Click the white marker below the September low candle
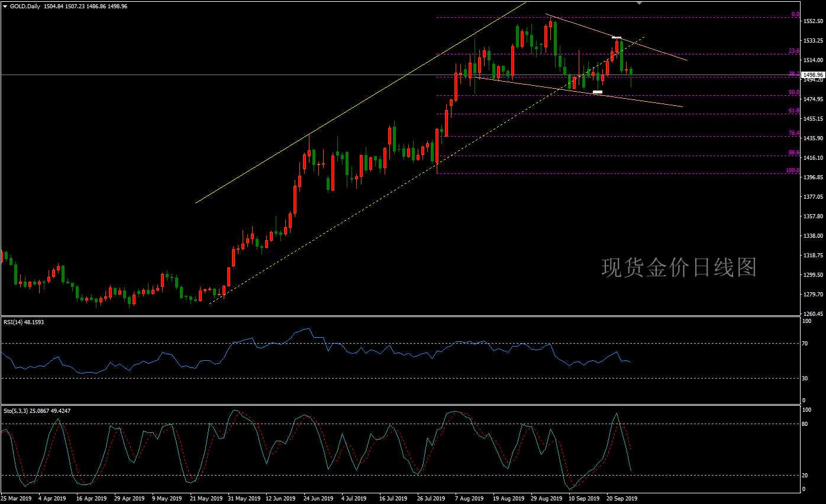This screenshot has height=504, width=826. click(x=598, y=92)
